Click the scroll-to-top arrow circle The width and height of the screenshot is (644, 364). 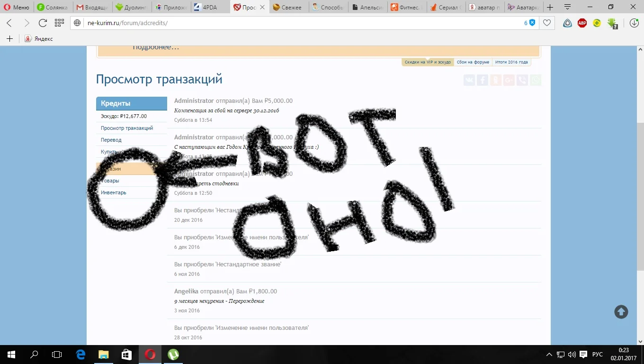pos(621,311)
